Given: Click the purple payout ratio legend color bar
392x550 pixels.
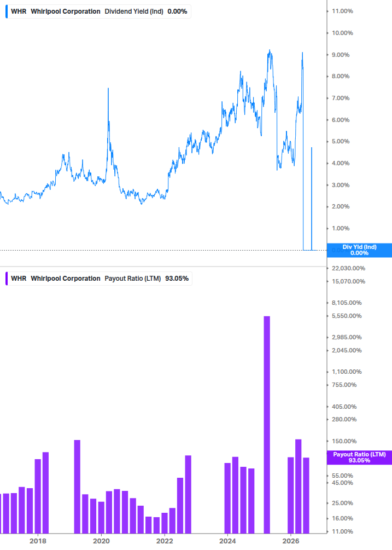Looking at the screenshot, I should point(7,279).
